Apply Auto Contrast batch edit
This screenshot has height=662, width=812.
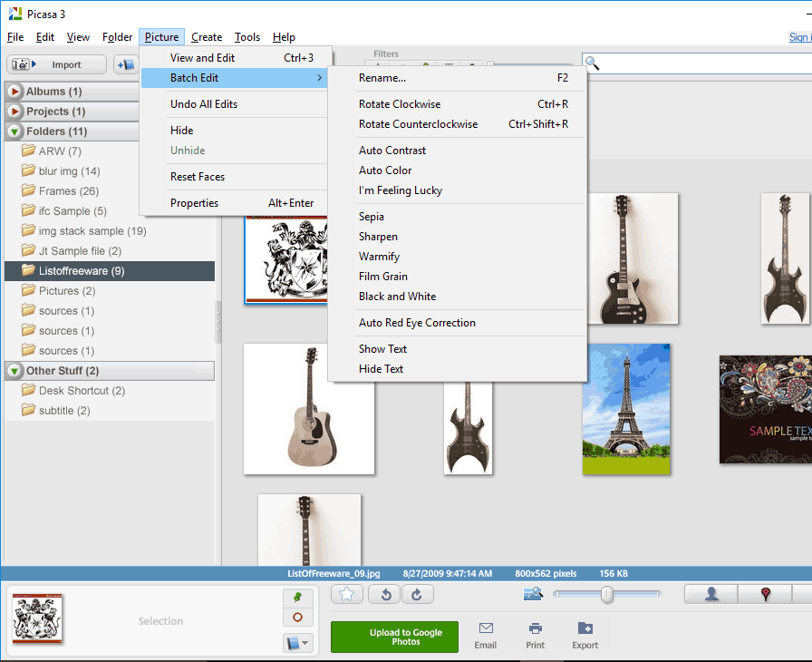click(458, 151)
